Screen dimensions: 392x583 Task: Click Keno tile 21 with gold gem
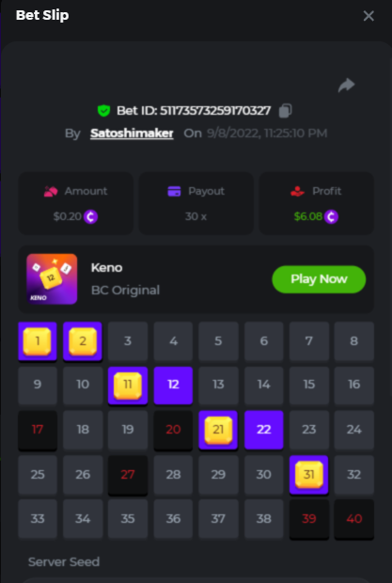(218, 430)
